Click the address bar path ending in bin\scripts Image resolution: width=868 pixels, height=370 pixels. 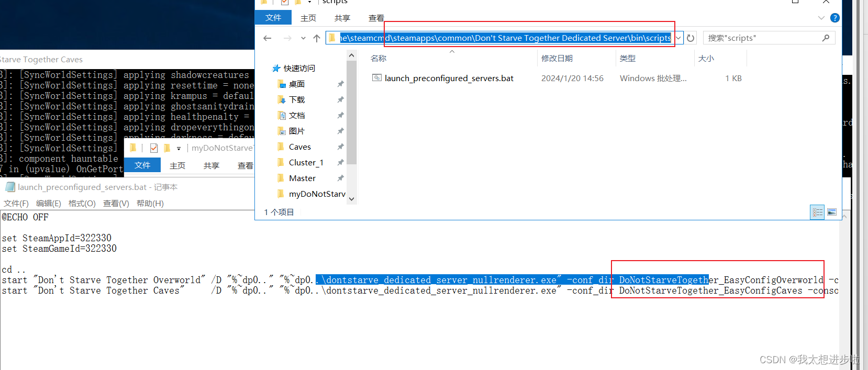point(505,38)
